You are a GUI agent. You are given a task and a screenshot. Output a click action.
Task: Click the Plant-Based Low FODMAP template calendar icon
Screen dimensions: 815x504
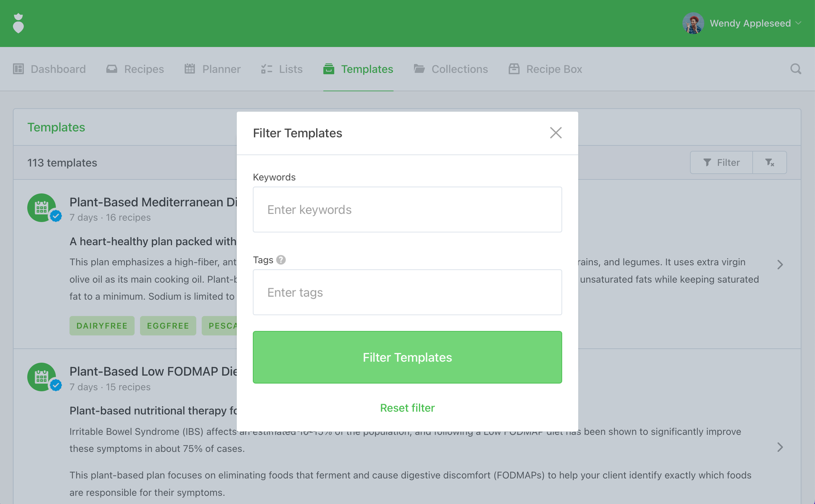click(42, 377)
